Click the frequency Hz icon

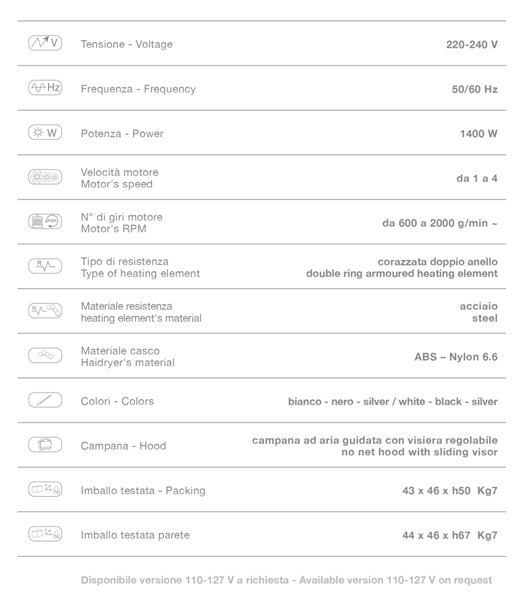pos(45,88)
